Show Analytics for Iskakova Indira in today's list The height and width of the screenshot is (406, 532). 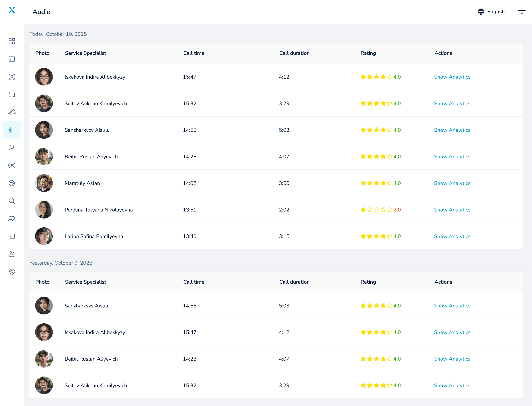coord(452,77)
